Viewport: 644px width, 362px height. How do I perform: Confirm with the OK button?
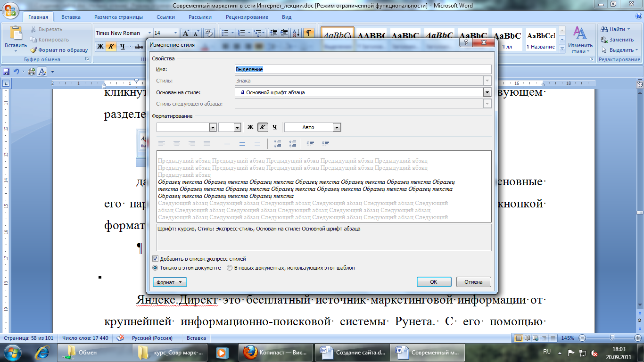434,282
